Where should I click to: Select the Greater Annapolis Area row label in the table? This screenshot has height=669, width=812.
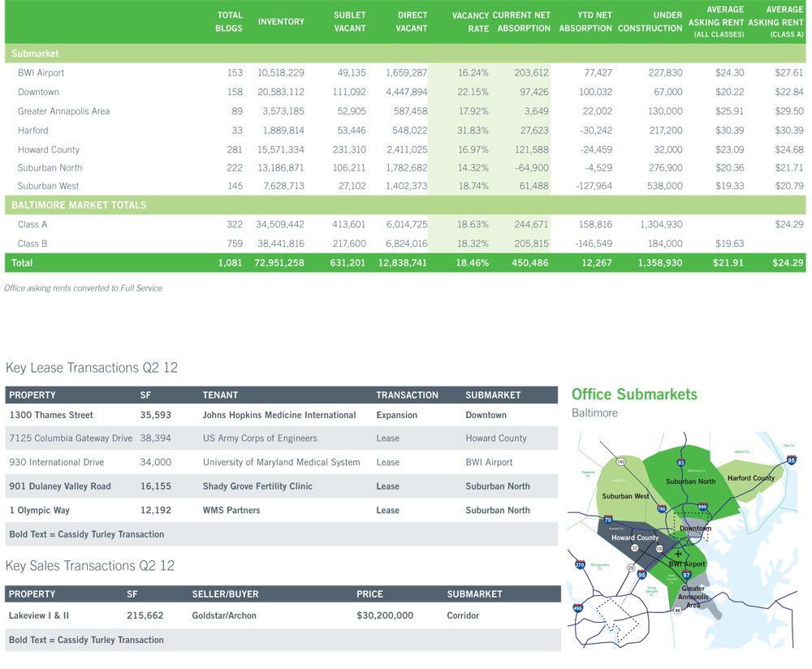click(x=63, y=111)
